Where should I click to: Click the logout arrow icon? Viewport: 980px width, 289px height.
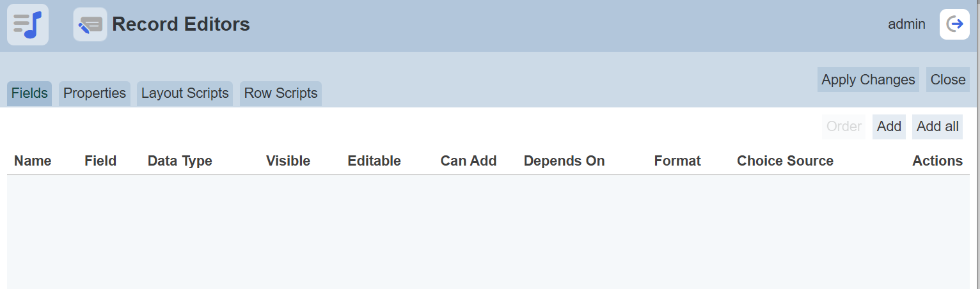click(x=954, y=24)
